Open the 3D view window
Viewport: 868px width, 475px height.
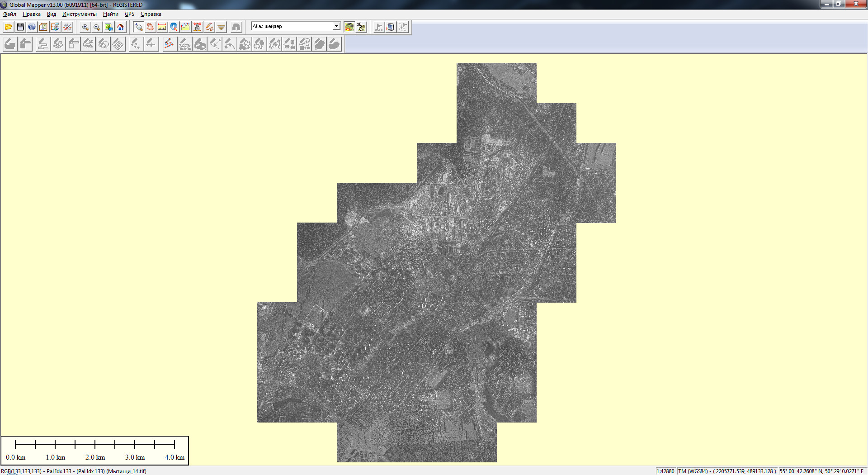pos(361,27)
